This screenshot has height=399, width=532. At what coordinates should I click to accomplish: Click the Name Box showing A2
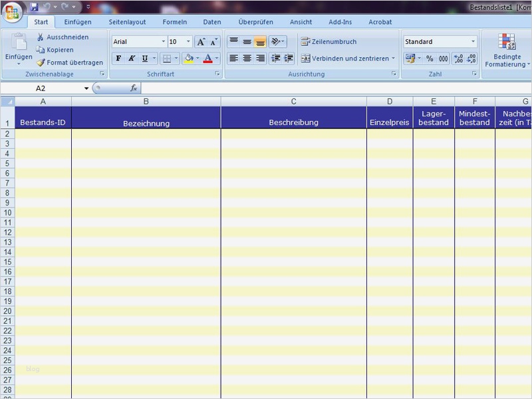41,88
